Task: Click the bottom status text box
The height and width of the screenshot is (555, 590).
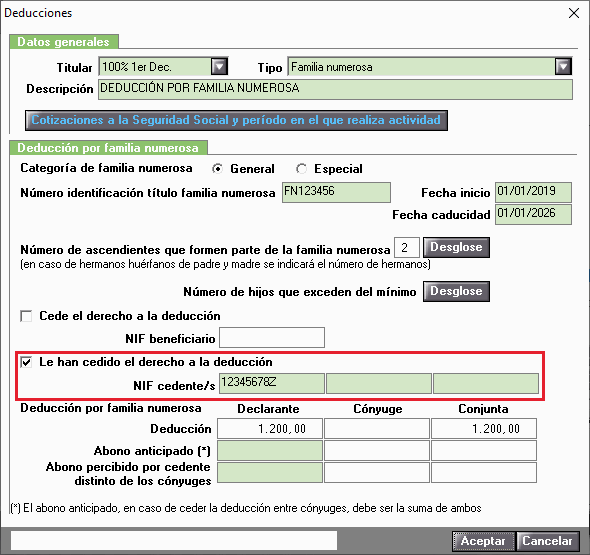Action: (174, 541)
